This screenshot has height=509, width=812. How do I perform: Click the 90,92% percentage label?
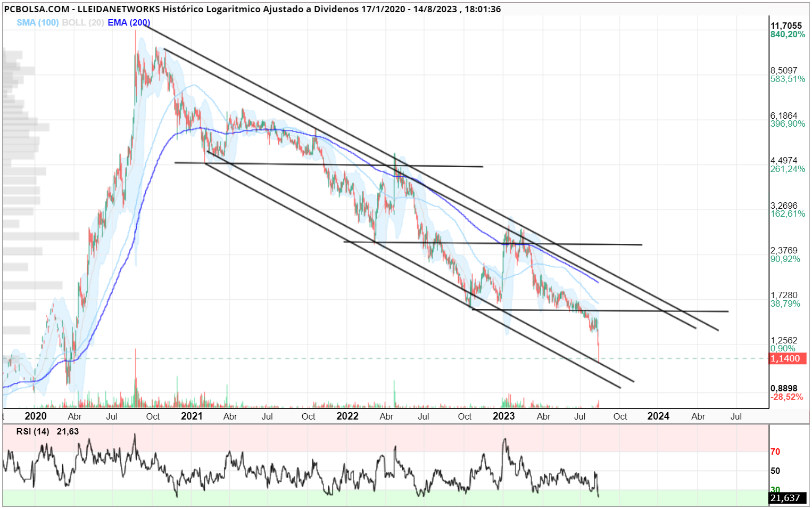[785, 259]
